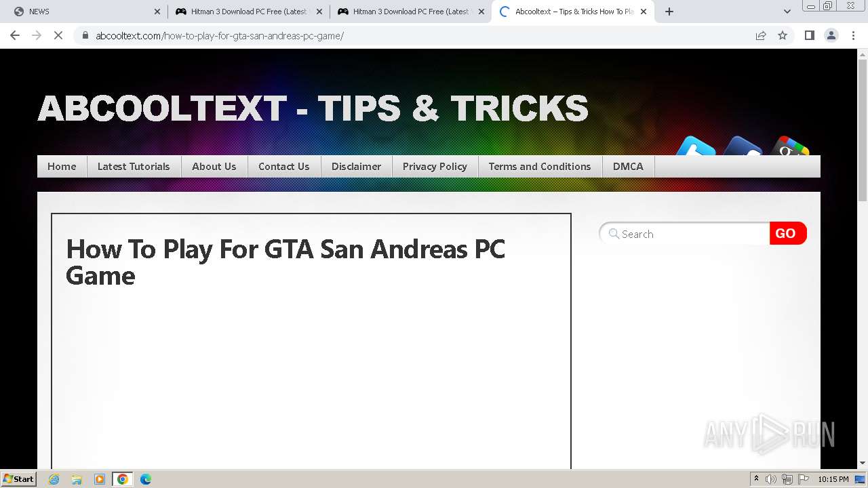Open the Facebook social icon
This screenshot has height=488, width=868.
pyautogui.click(x=743, y=146)
